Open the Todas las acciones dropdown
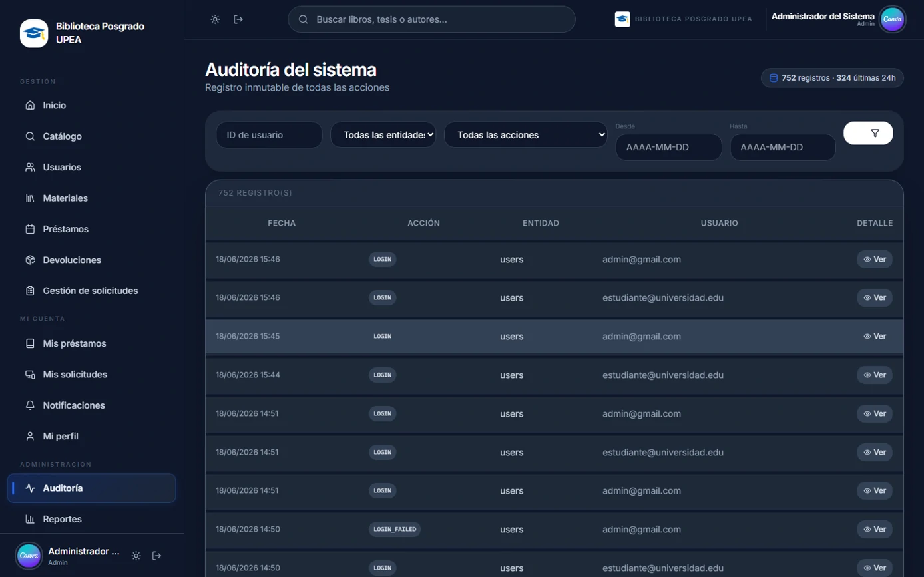 coord(526,135)
